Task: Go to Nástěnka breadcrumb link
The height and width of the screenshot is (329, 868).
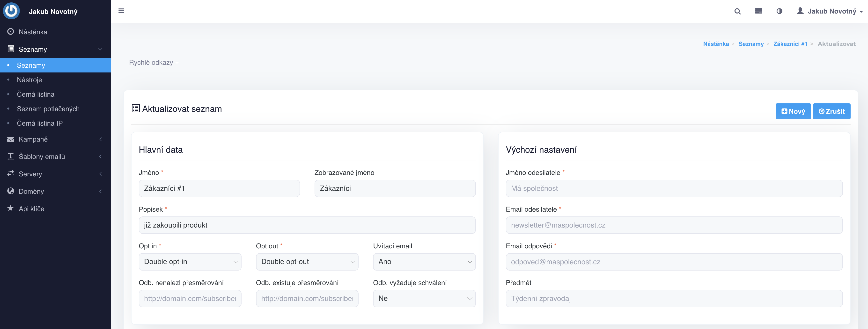Action: point(716,44)
